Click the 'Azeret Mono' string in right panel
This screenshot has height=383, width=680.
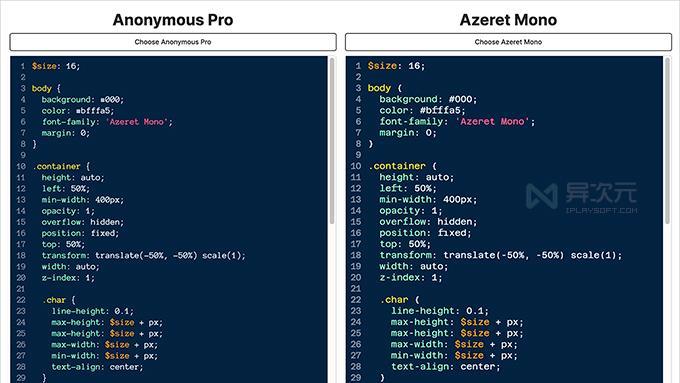pos(492,121)
